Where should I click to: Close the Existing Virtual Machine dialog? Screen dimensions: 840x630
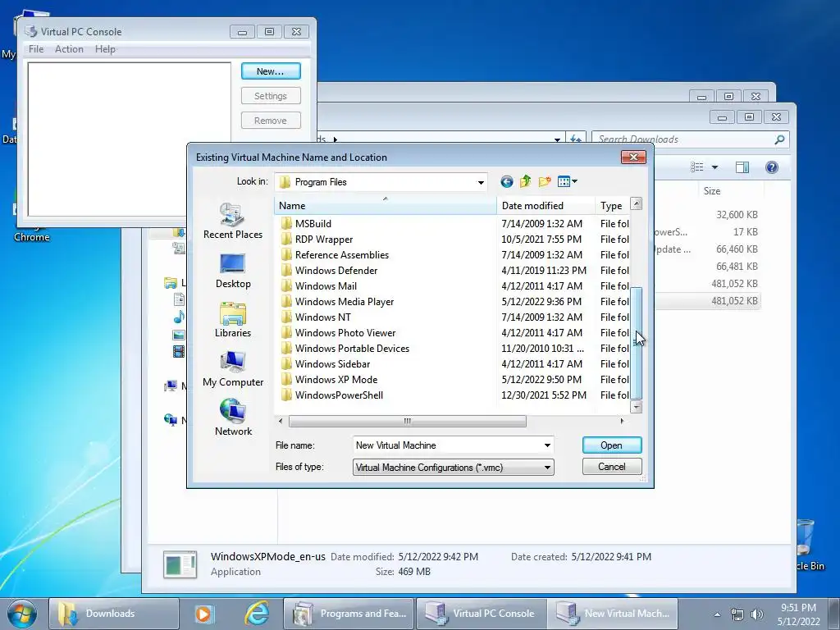(633, 157)
